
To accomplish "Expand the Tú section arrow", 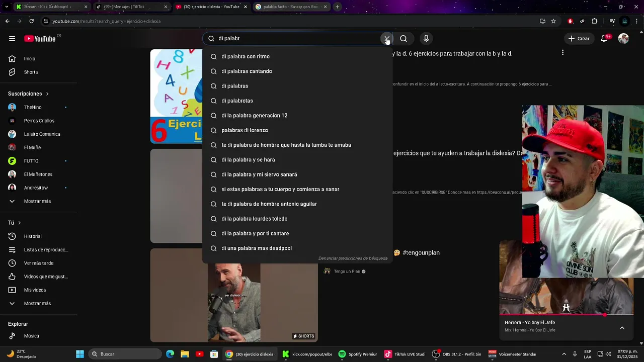I will (20, 223).
